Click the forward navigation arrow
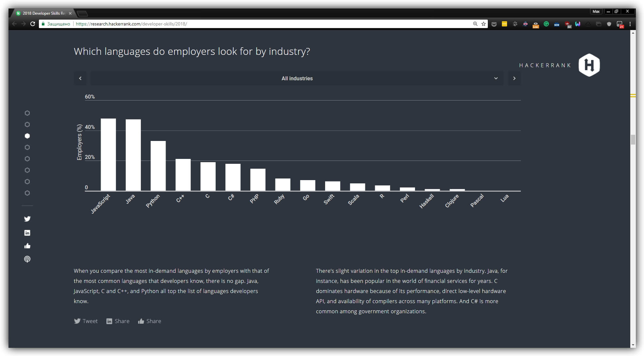The width and height of the screenshot is (644, 356). point(515,79)
